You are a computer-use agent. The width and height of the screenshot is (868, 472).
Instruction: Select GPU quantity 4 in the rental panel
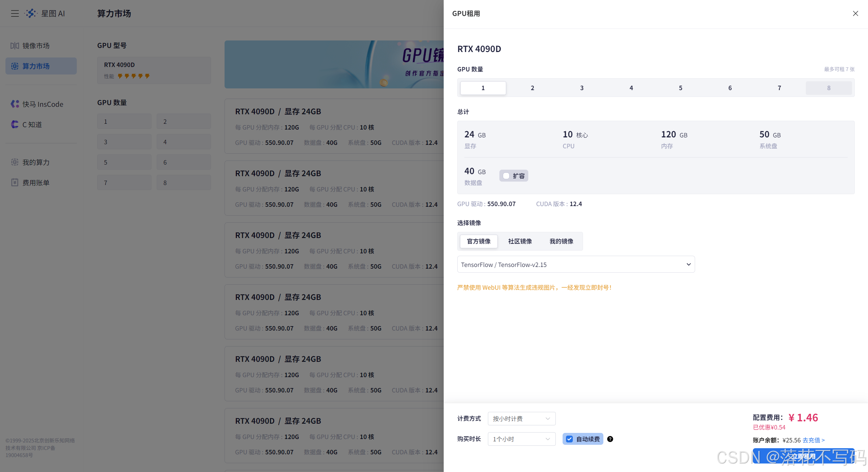pyautogui.click(x=631, y=88)
